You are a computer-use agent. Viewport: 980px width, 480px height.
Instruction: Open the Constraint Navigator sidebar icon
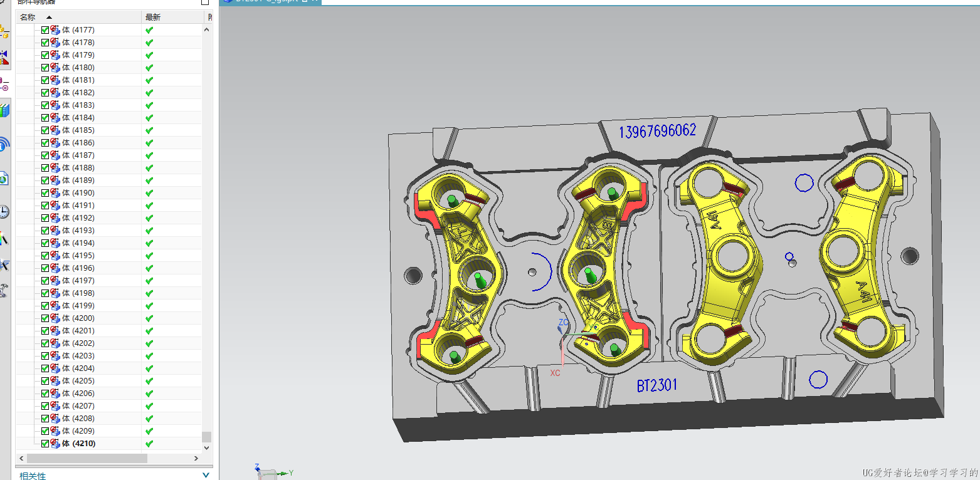4,58
